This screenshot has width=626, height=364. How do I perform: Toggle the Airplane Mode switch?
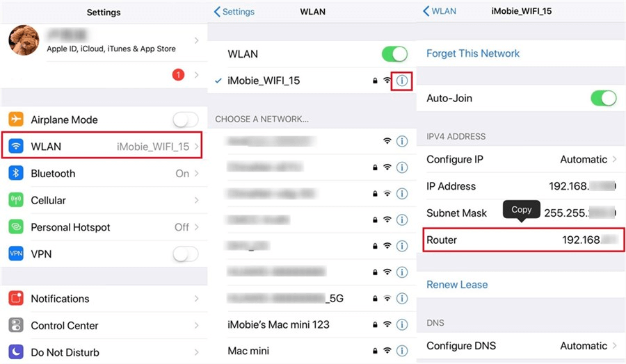[185, 119]
